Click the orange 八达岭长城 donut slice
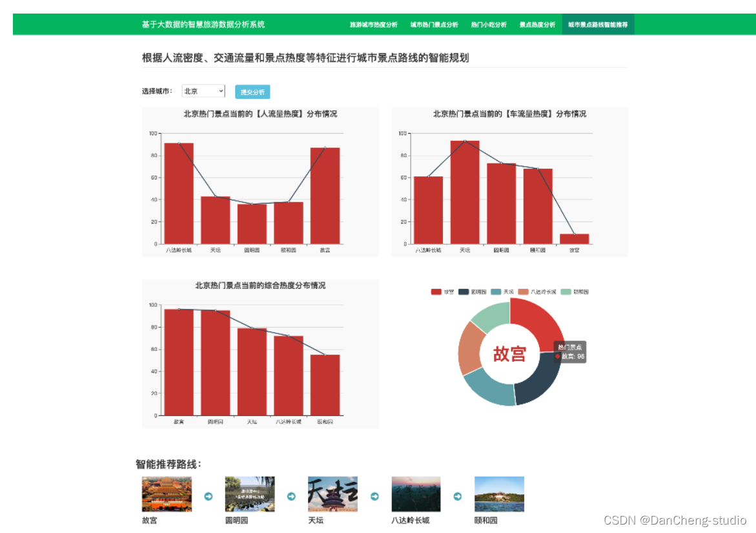Viewport: 756px width, 533px height. (471, 348)
